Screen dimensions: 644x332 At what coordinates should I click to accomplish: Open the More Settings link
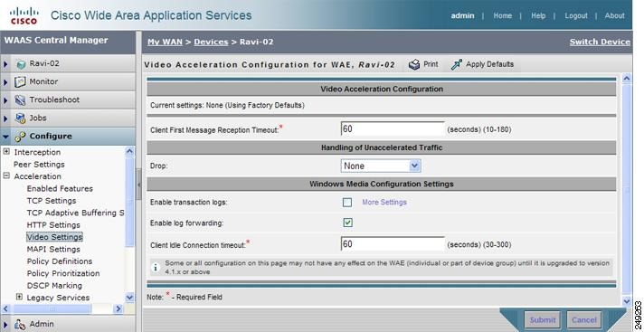click(384, 202)
